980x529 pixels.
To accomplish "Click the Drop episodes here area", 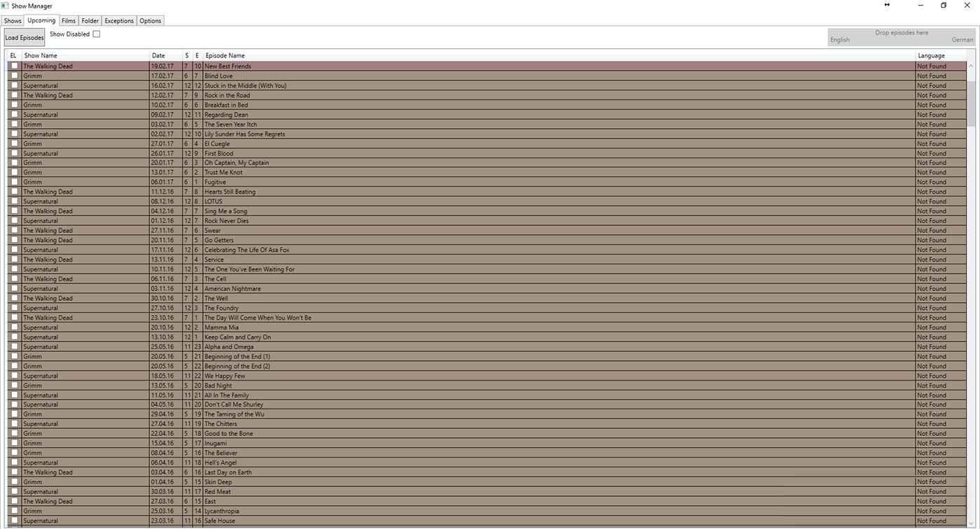I will (x=902, y=36).
